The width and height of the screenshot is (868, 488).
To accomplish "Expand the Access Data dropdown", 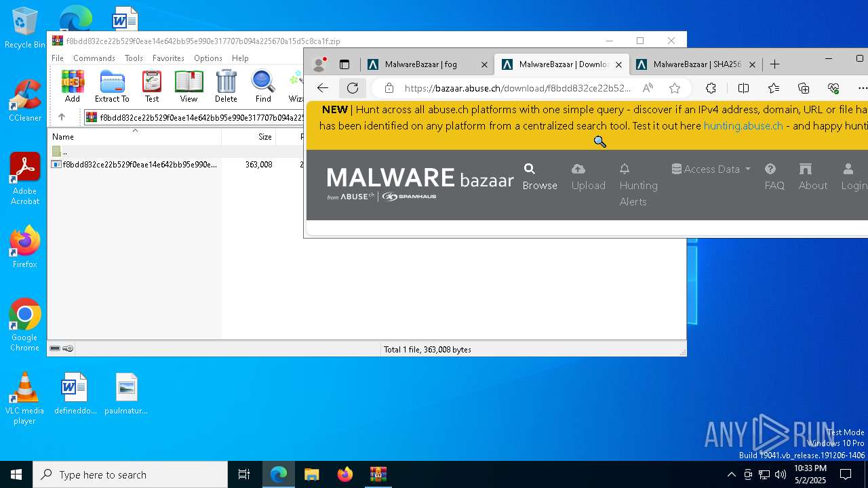I will pos(711,169).
